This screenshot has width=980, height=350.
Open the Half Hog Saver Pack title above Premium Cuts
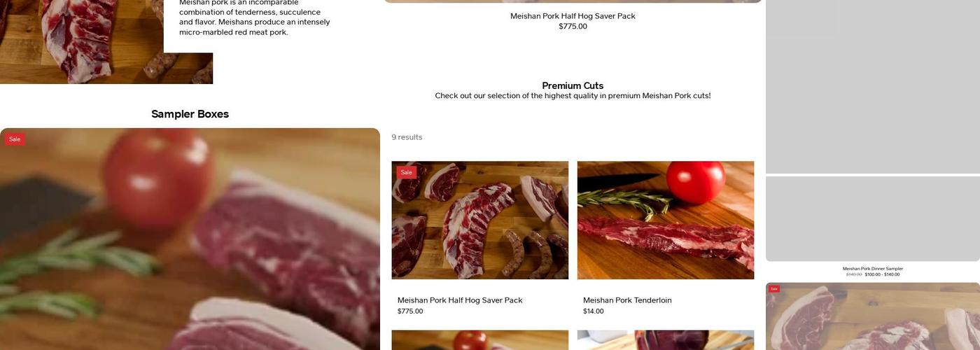coord(572,16)
